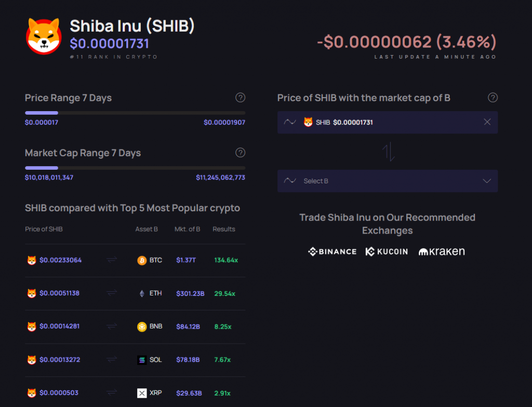Expand the Price Range 7 Days help tooltip
This screenshot has height=407, width=532.
coord(240,98)
